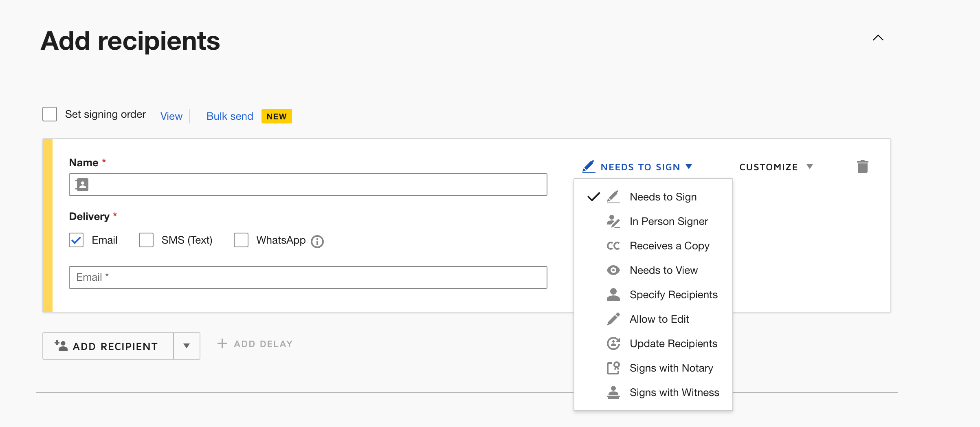This screenshot has height=427, width=980.
Task: Click the Signs with Witness person icon
Action: 613,392
